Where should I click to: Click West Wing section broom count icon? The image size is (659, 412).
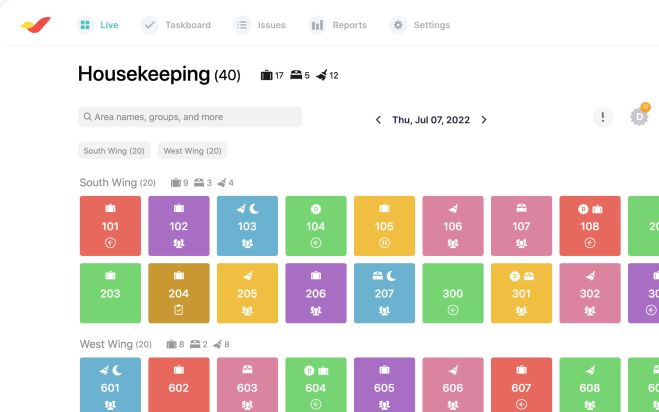pos(217,344)
